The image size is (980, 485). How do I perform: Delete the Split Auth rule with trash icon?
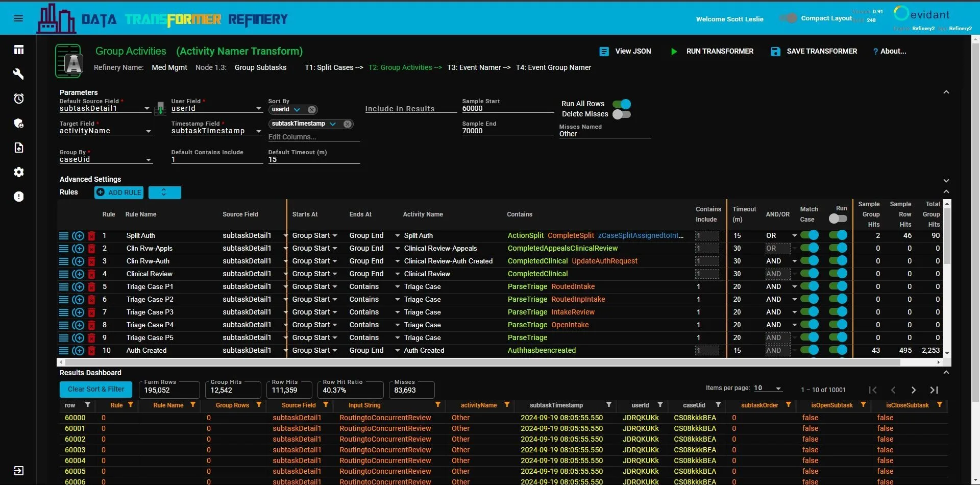(x=91, y=236)
